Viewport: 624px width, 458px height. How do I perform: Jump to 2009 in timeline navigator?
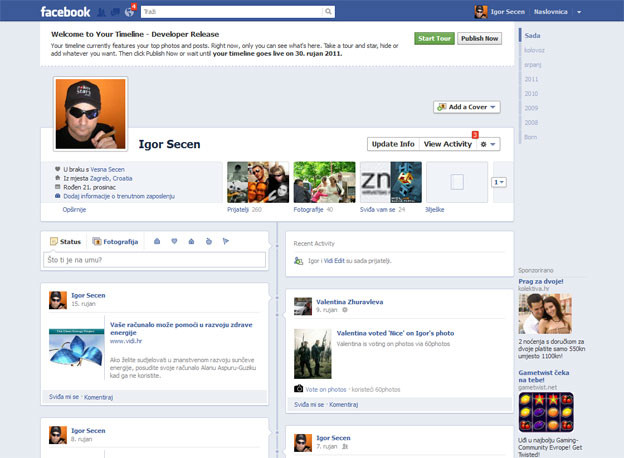click(x=531, y=108)
